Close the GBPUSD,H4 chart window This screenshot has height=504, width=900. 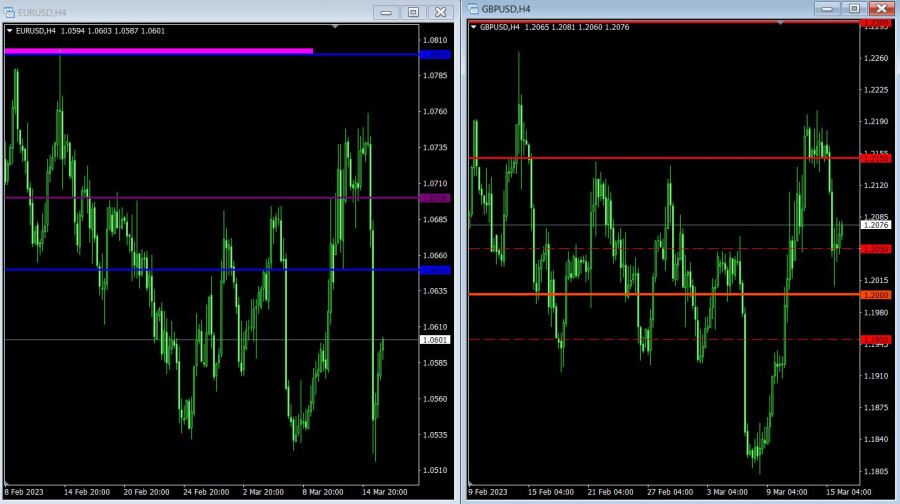click(x=880, y=9)
